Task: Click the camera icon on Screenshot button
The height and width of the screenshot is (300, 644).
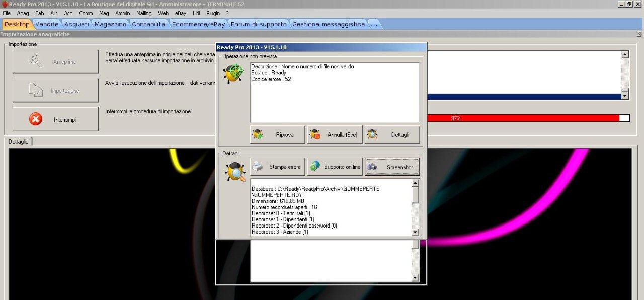Action: [x=372, y=167]
